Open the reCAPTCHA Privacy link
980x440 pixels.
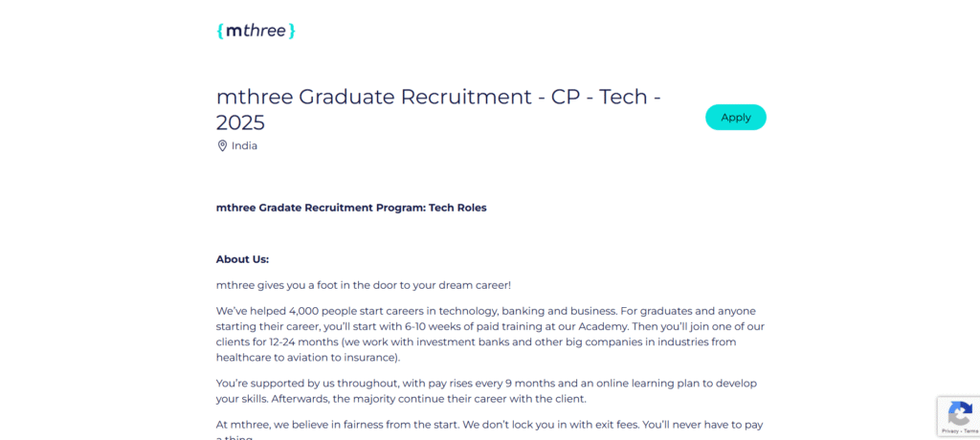coord(948,431)
